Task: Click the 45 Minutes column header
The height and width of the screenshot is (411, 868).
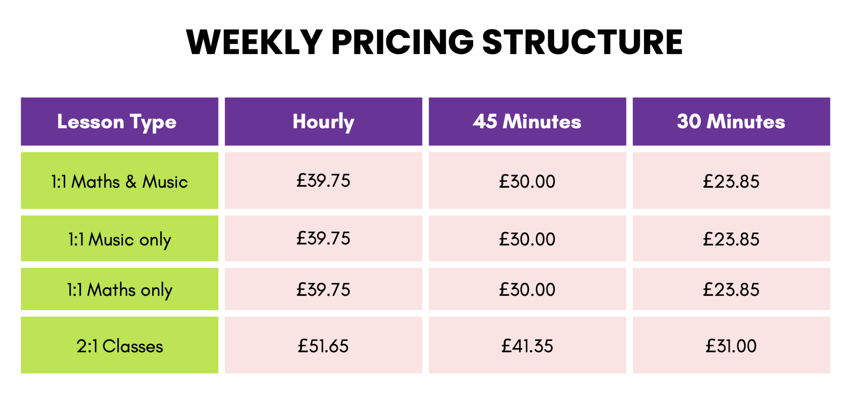Action: coord(527,122)
